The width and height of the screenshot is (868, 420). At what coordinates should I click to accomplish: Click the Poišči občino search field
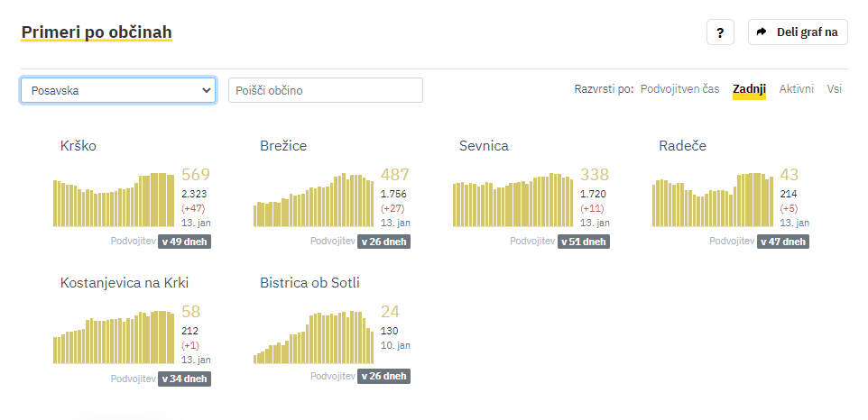(x=326, y=90)
